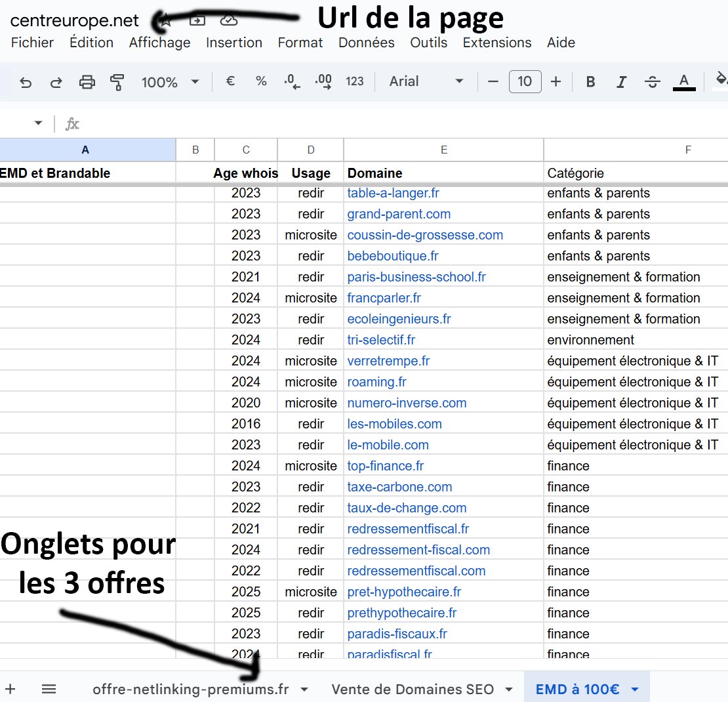Open the table-a-langer.fr link
Image resolution: width=728 pixels, height=702 pixels.
(393, 193)
